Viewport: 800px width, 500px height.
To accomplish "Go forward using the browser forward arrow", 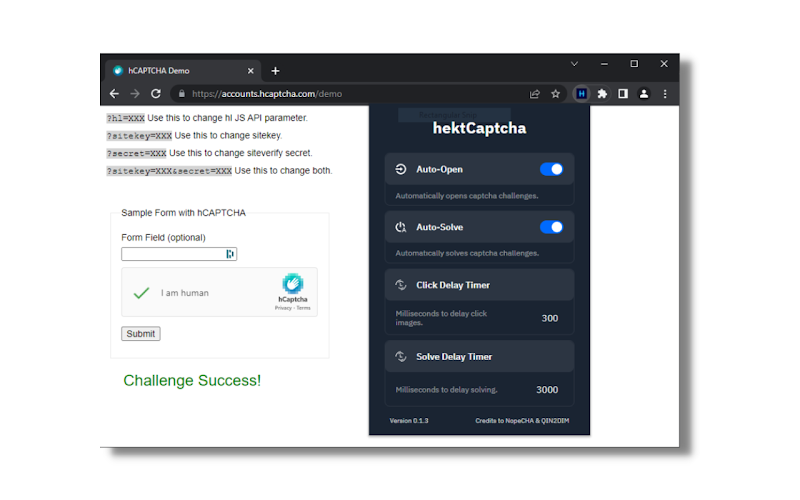I will click(x=135, y=94).
